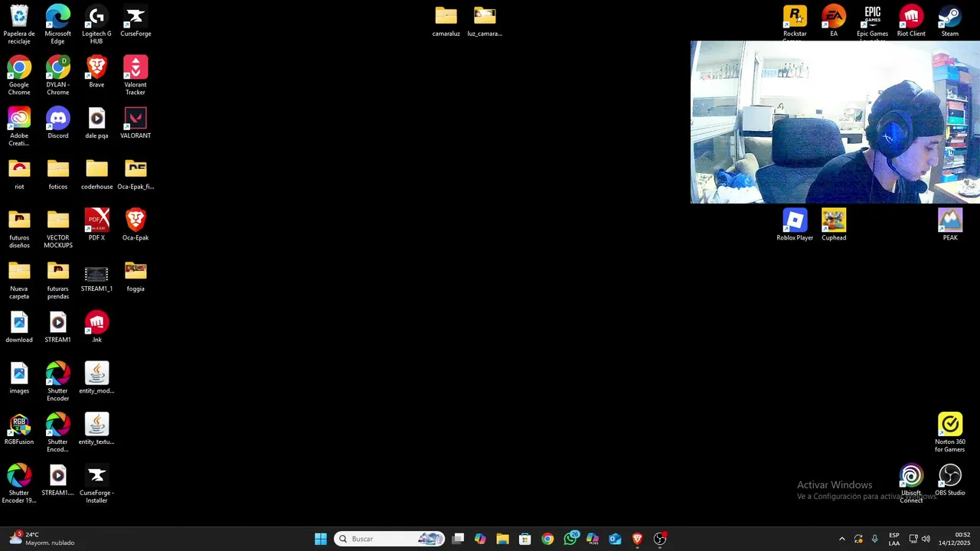This screenshot has height=551, width=980.
Task: Open the PDF X application icon
Action: tap(96, 225)
